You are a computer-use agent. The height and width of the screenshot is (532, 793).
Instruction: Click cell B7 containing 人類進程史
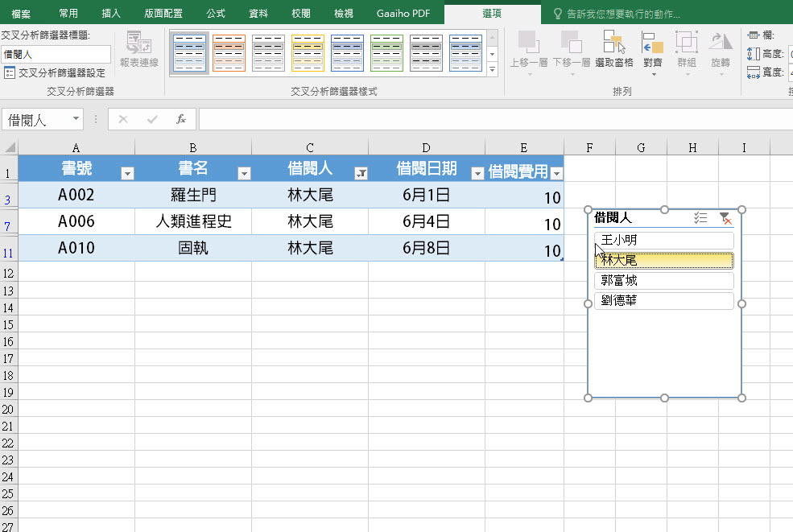193,221
